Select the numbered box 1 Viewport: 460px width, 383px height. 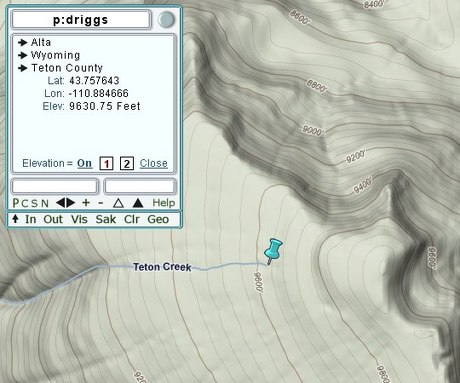[x=107, y=163]
